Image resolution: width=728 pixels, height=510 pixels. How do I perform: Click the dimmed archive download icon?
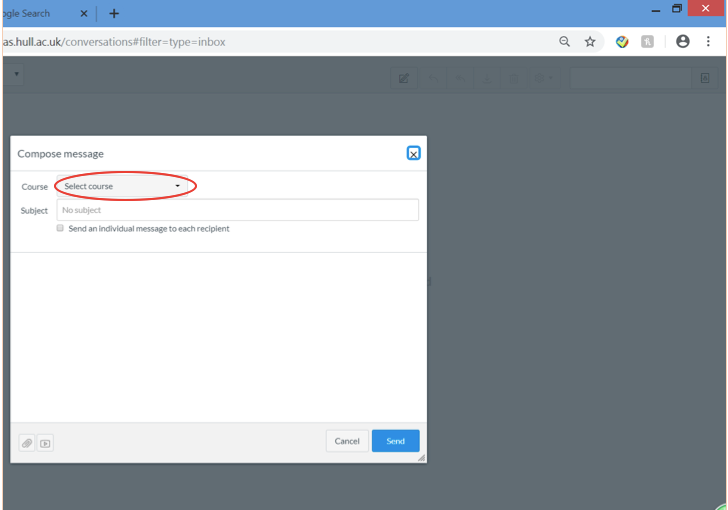point(487,78)
